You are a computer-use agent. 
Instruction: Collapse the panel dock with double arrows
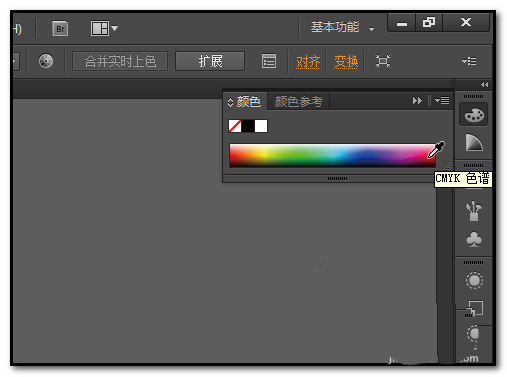(484, 85)
